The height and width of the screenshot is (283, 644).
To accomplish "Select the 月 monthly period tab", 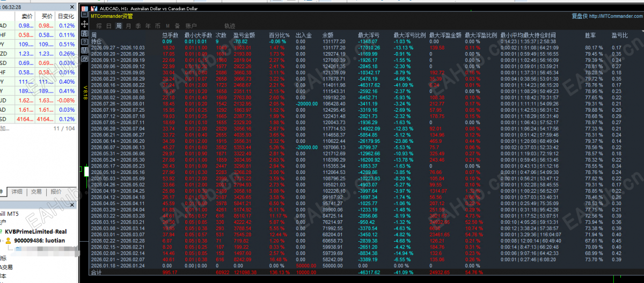I will click(128, 26).
